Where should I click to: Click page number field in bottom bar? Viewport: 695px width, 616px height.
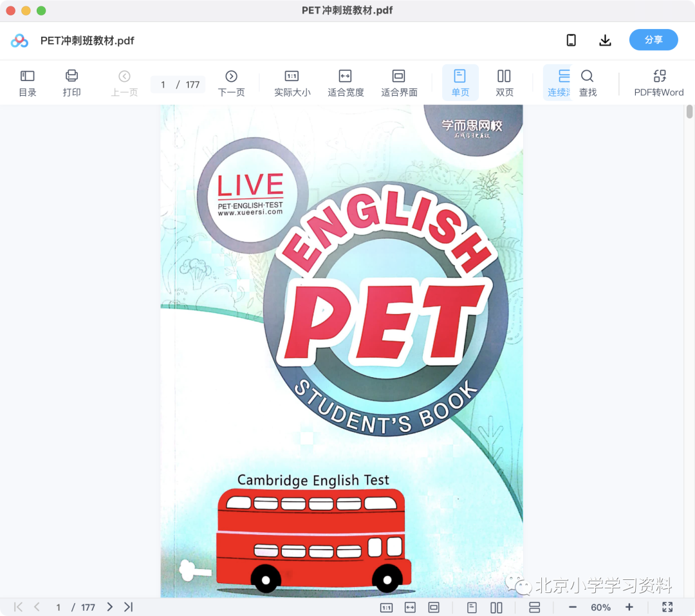click(58, 608)
